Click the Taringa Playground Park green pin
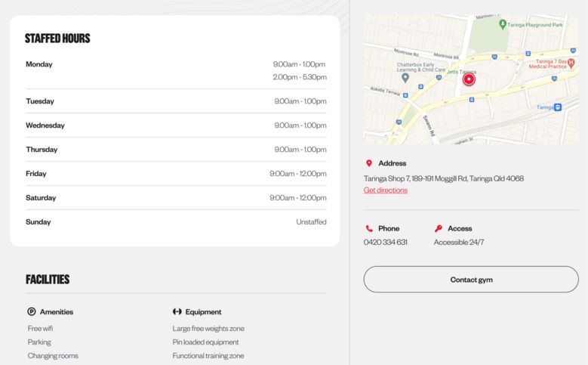The image size is (588, 365). point(503,24)
